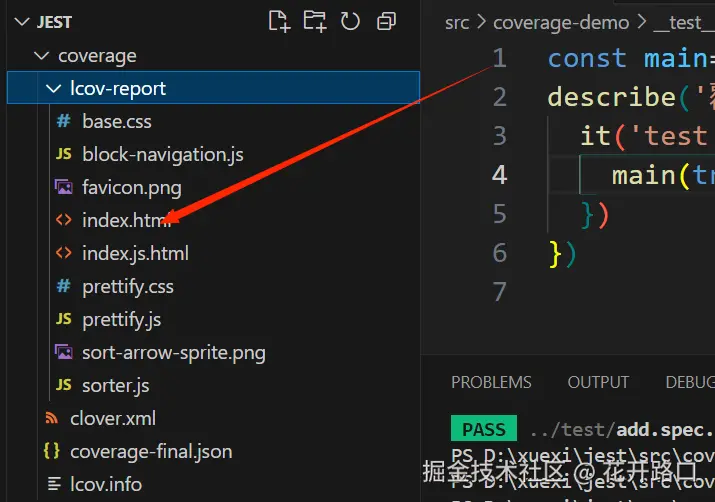
Task: Refresh the Explorer file tree
Action: pos(350,21)
